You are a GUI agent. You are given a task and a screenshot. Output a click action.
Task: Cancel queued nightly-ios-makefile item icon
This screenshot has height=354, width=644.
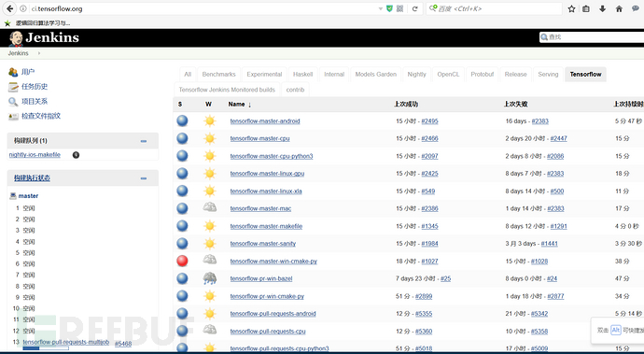76,155
